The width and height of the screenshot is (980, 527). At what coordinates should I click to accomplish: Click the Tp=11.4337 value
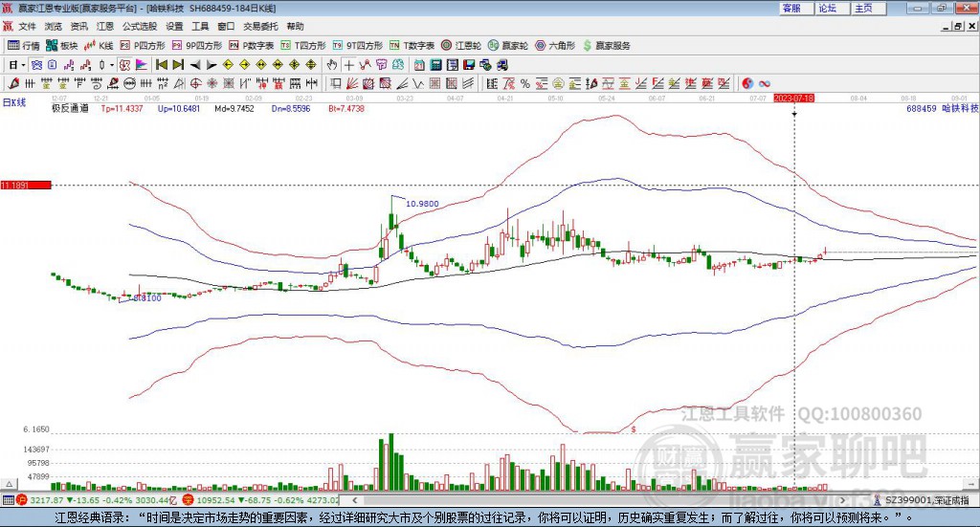122,108
